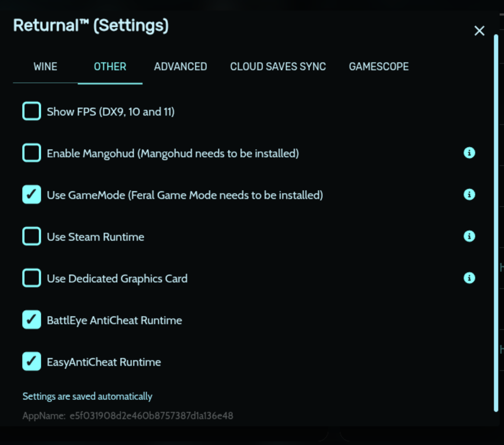Open the info tooltip for Use Steam Runtime

(x=469, y=236)
